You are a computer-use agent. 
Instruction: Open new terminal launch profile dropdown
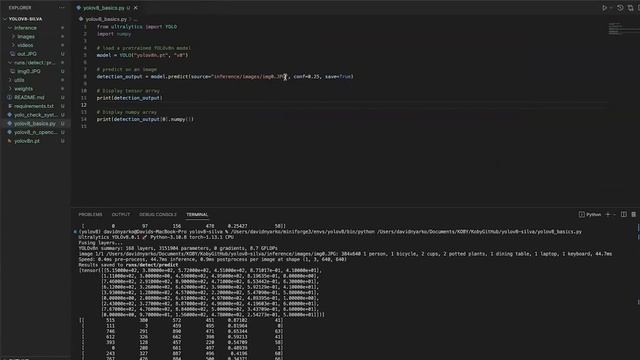pos(614,215)
